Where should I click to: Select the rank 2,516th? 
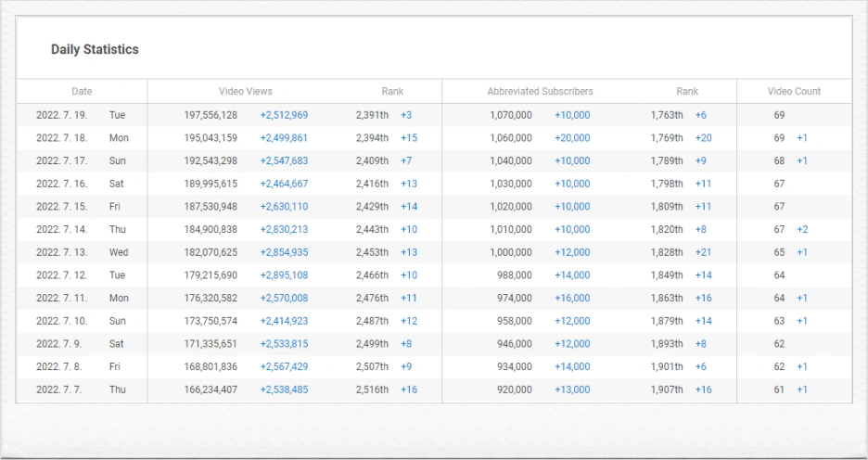[372, 390]
